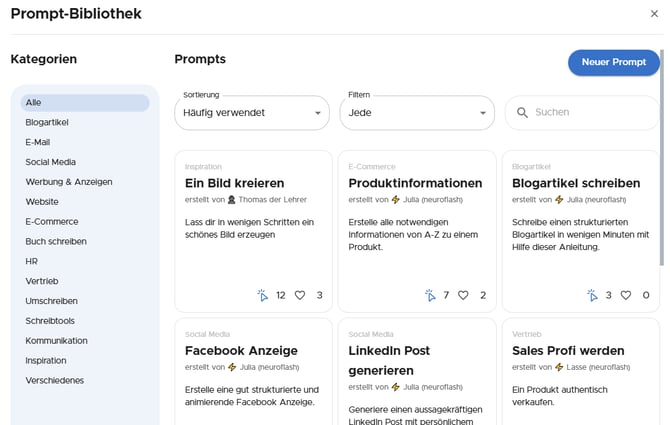Choose the Werbung & Anzeigen category
The height and width of the screenshot is (425, 670).
pyautogui.click(x=69, y=182)
